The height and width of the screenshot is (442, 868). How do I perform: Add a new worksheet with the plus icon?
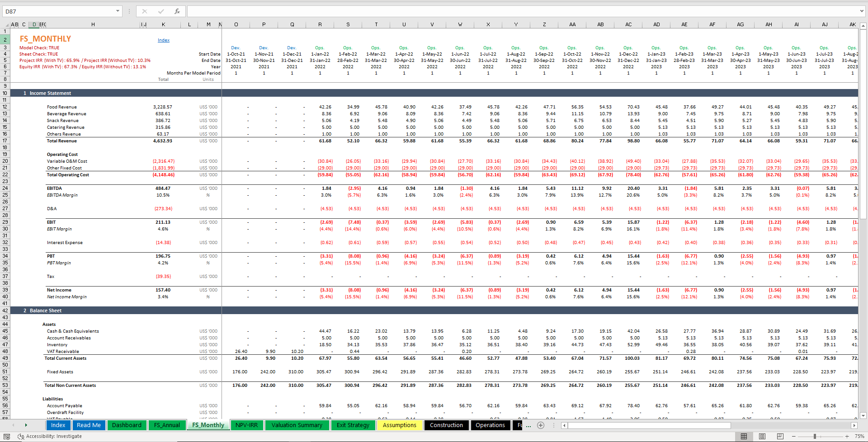click(x=541, y=425)
